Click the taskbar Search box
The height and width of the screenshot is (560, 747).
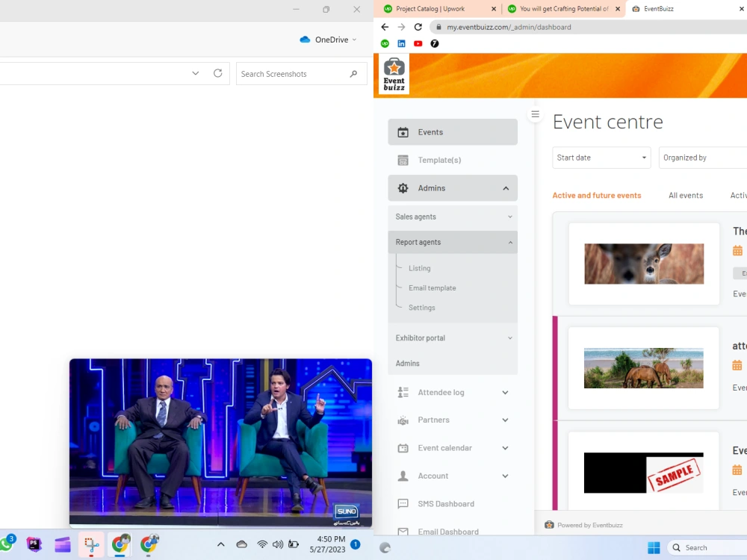coord(707,547)
